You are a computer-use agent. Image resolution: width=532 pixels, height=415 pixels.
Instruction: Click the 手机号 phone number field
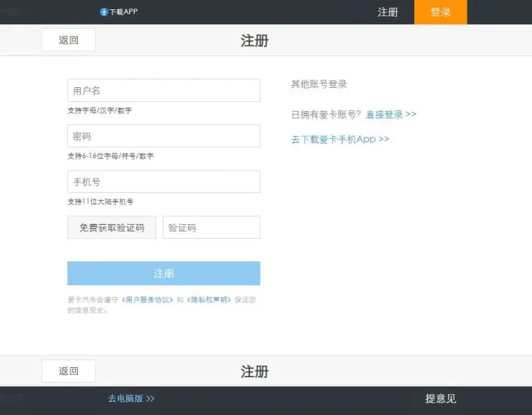click(x=164, y=181)
